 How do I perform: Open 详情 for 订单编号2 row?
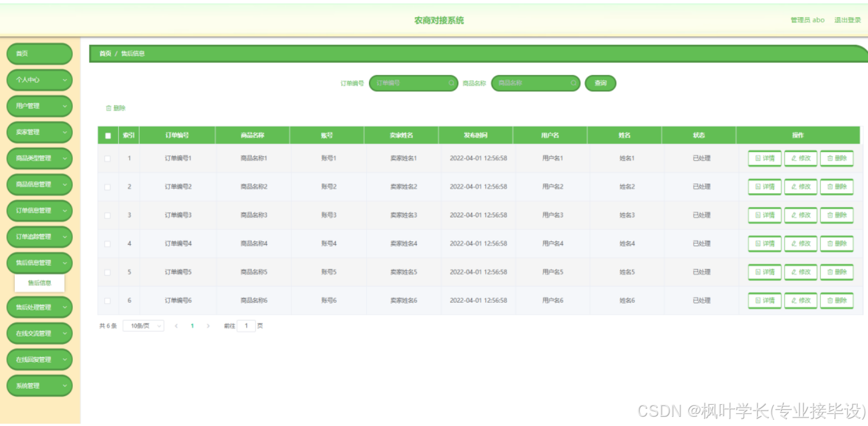(765, 187)
